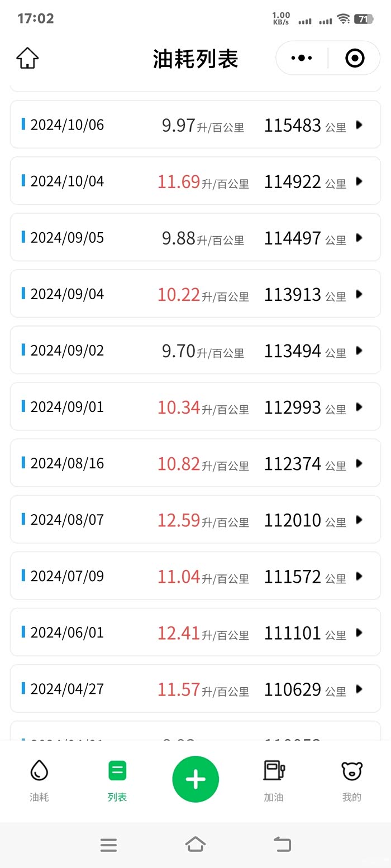This screenshot has height=868, width=391.
Task: Expand arrow for the 2024/08/07 record
Action: [x=359, y=520]
